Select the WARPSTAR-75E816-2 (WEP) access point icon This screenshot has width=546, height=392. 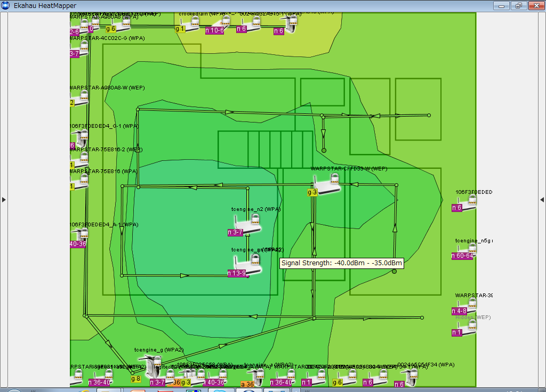click(x=80, y=160)
